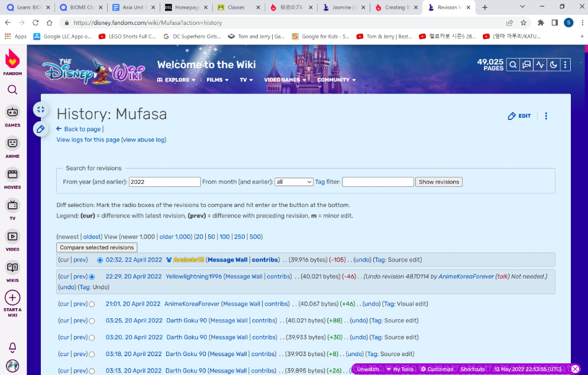Open wiki search with the magnifying glass icon
This screenshot has width=588, height=375.
pyautogui.click(x=513, y=65)
